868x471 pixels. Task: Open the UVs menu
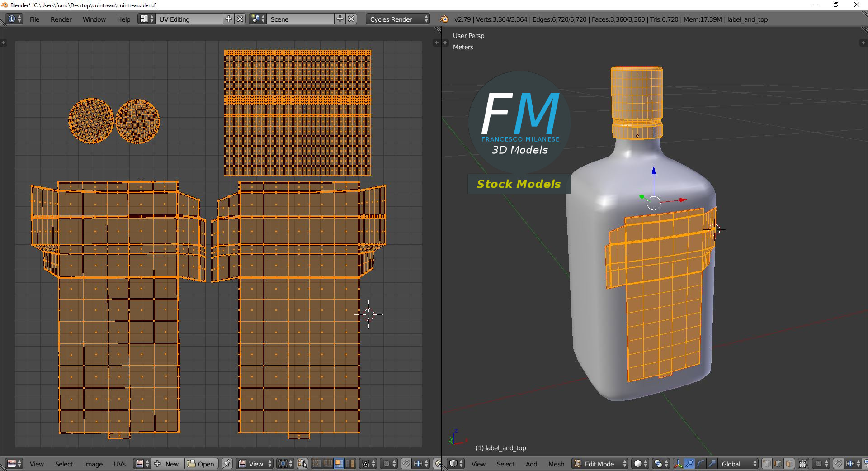click(120, 464)
